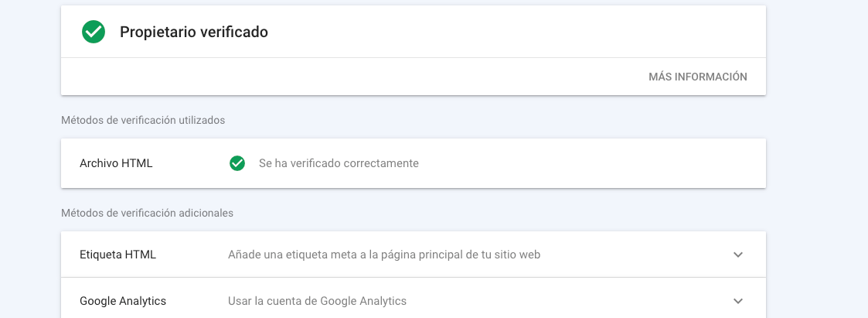
Task: Open the MÁS INFORMACIÓN link
Action: click(697, 77)
